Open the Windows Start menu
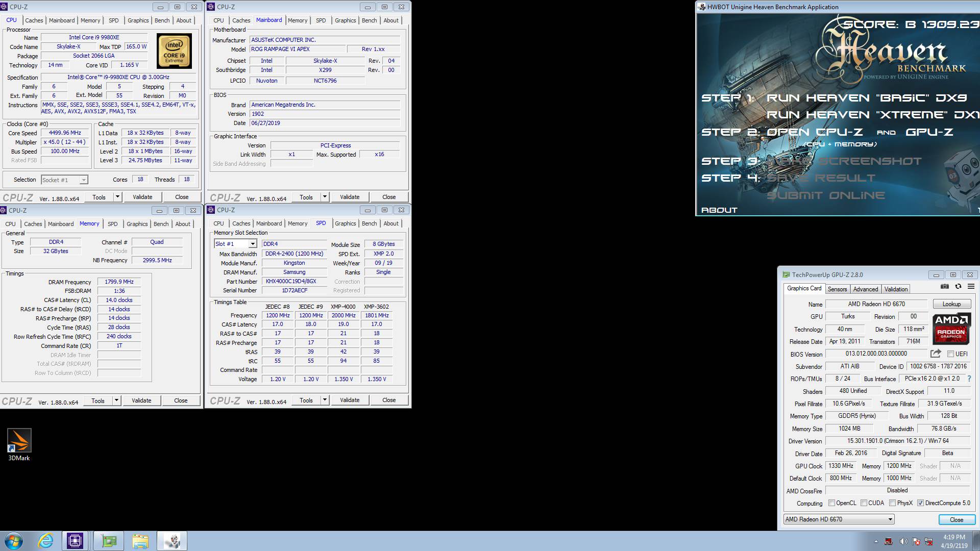Image resolution: width=980 pixels, height=551 pixels. point(14,541)
